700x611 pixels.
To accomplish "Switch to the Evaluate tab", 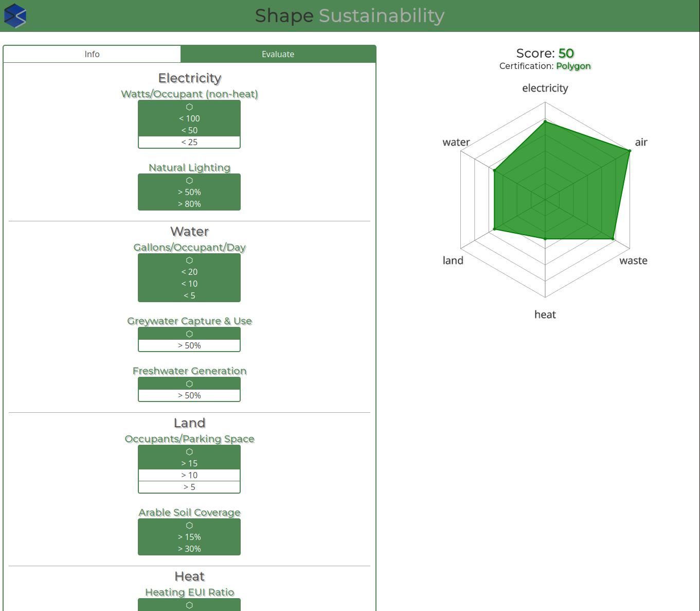I will pos(278,54).
